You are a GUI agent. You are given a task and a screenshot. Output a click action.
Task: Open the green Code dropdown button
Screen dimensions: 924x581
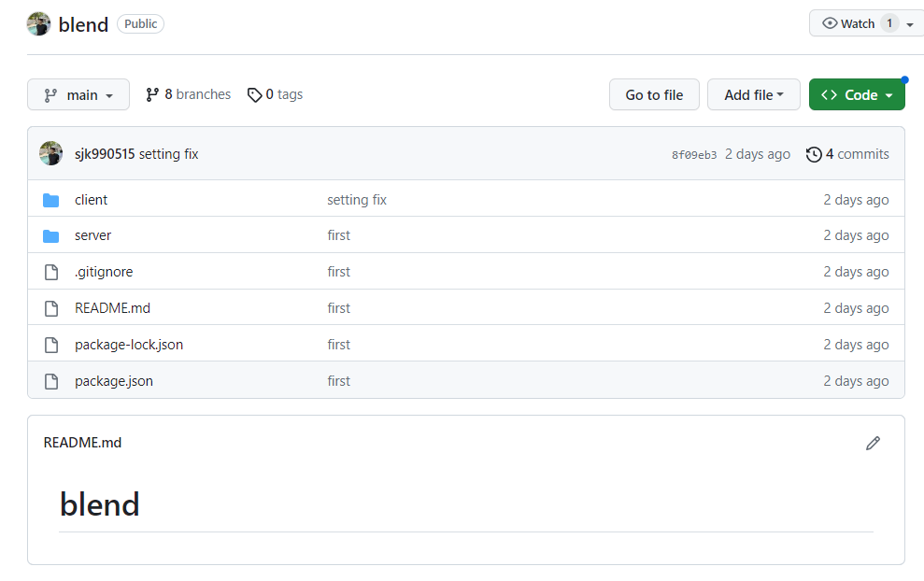(x=857, y=95)
